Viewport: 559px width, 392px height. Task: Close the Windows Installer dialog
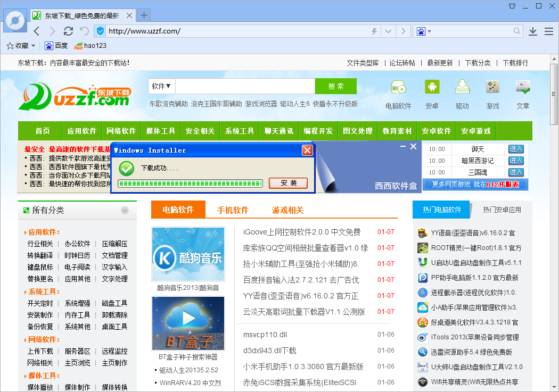pyautogui.click(x=307, y=150)
